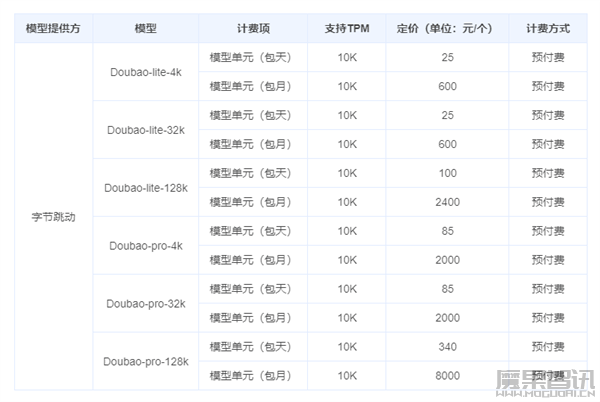Click 模型单元（包月）in Doubao-pro-128k row

click(x=251, y=376)
